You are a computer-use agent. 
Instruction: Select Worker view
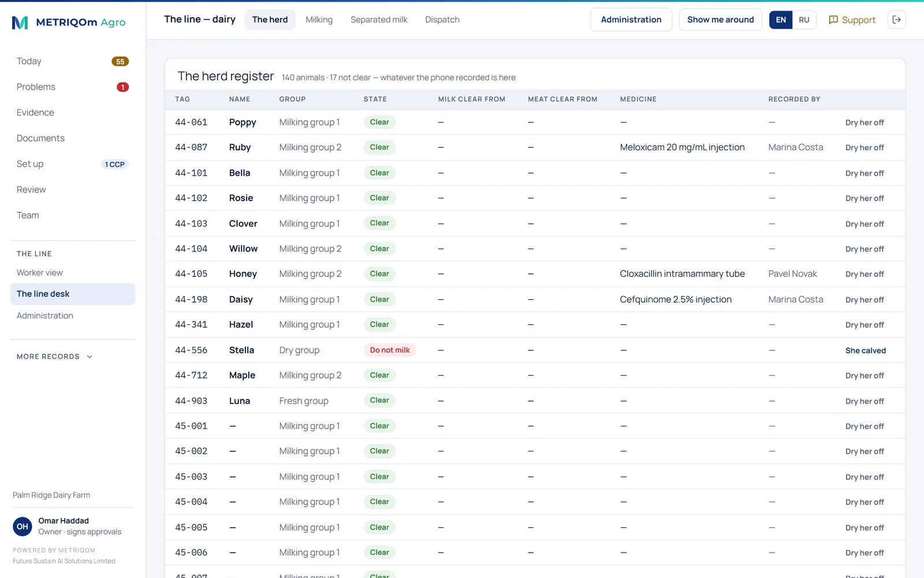click(x=40, y=273)
